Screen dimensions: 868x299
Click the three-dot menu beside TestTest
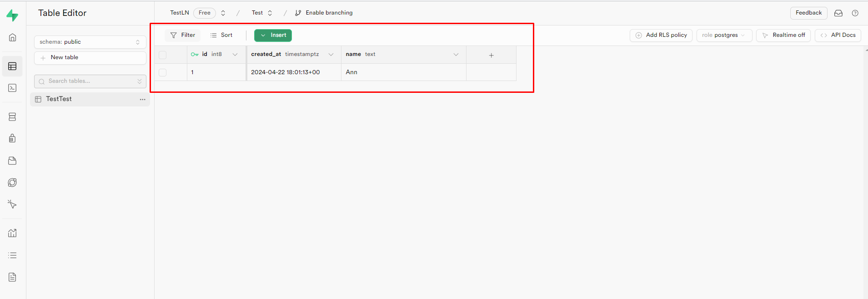142,99
